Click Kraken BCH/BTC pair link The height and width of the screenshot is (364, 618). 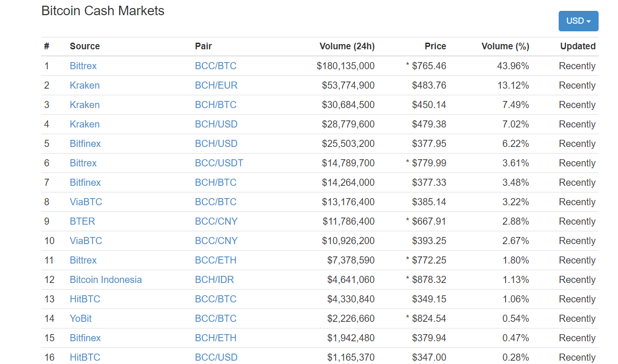[215, 105]
